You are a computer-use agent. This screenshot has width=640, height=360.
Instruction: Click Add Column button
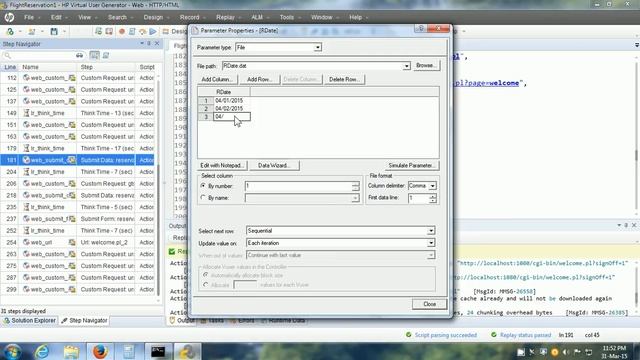coord(217,80)
